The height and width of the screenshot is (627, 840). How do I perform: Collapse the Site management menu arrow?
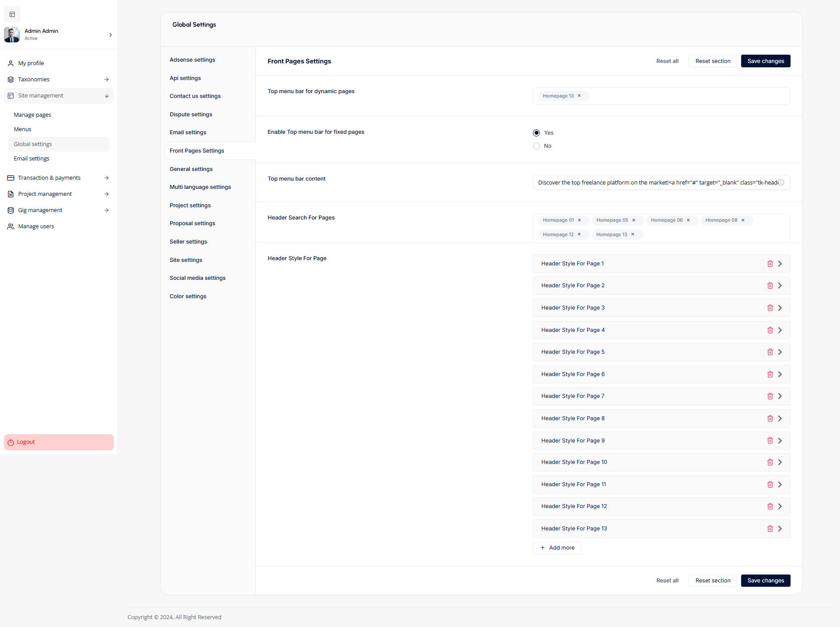click(107, 96)
